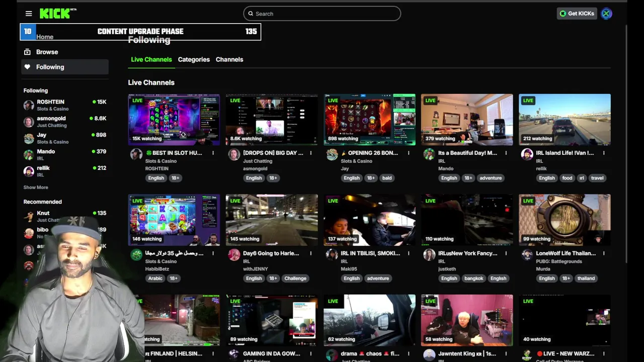Click the Browse icon in sidebar
This screenshot has height=362, width=644.
[27, 52]
